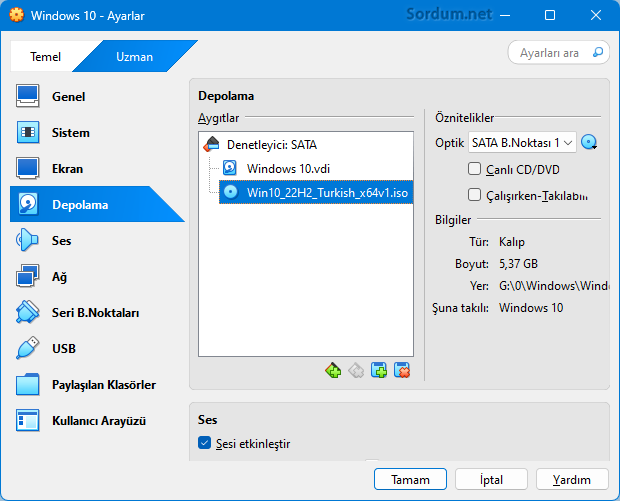Click the Yer path G:\0\Windows
This screenshot has height=501, width=620.
pyautogui.click(x=554, y=286)
